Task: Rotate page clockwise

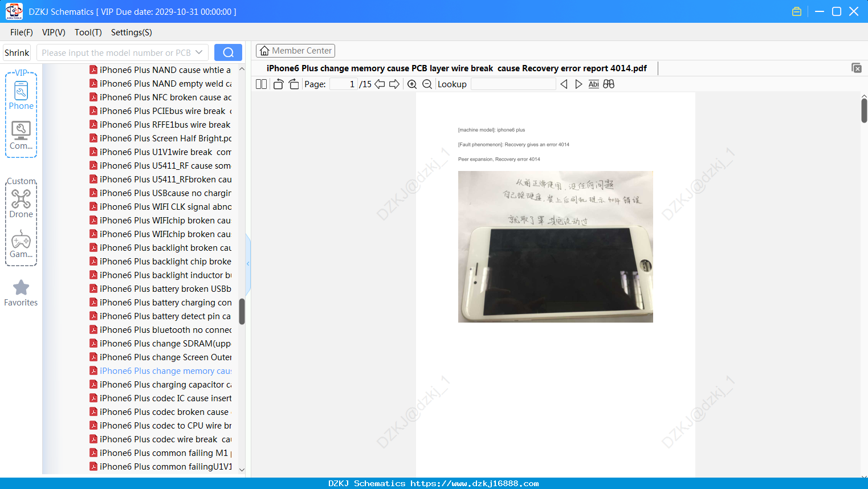Action: pos(294,84)
